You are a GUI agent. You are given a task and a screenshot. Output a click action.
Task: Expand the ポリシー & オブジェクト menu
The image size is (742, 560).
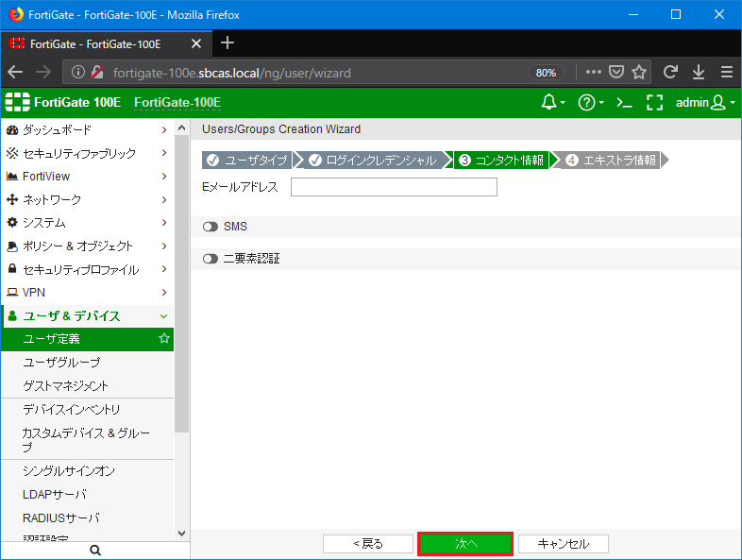(x=87, y=246)
